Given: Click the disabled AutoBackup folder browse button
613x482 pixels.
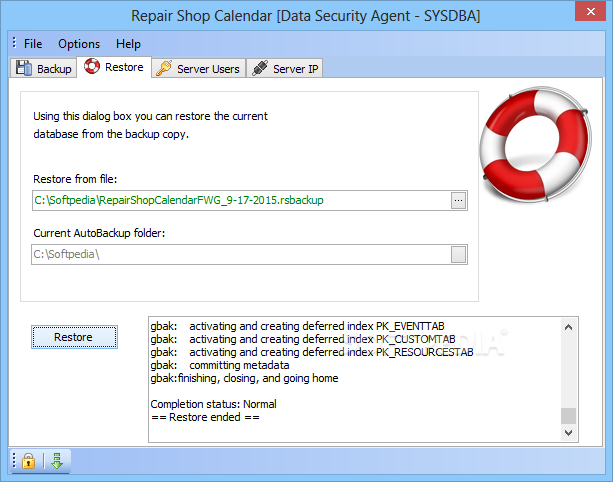Looking at the screenshot, I should point(458,254).
